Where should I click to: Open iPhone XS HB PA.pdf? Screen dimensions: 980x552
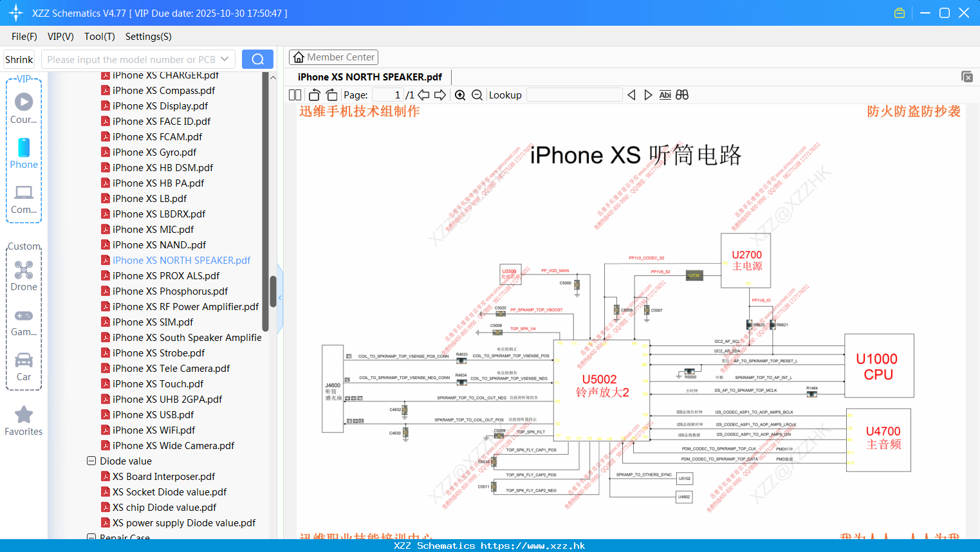click(158, 183)
